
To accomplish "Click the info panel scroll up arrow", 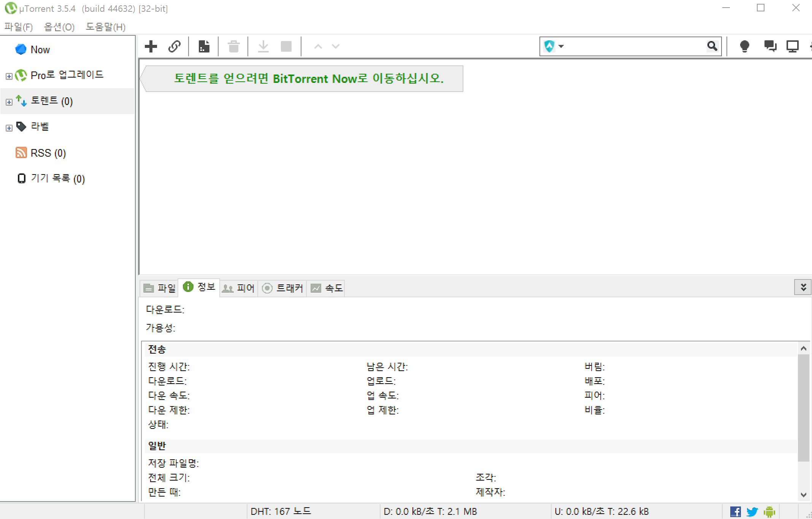I will tap(803, 348).
